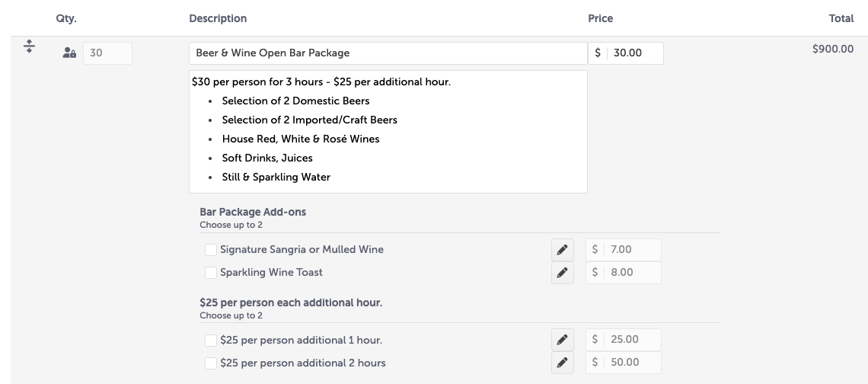Click the Beer & Wine Open Bar Package name field
868x384 pixels.
pyautogui.click(x=388, y=53)
